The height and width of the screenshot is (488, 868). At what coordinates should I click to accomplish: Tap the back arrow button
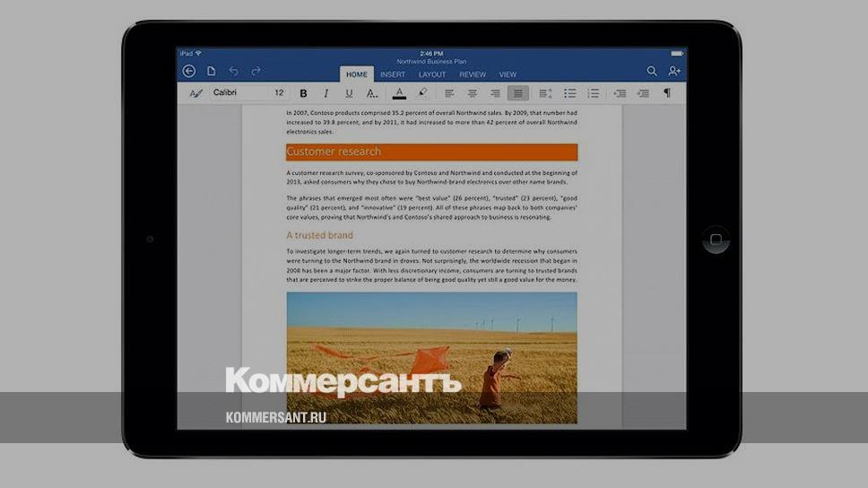[x=188, y=71]
